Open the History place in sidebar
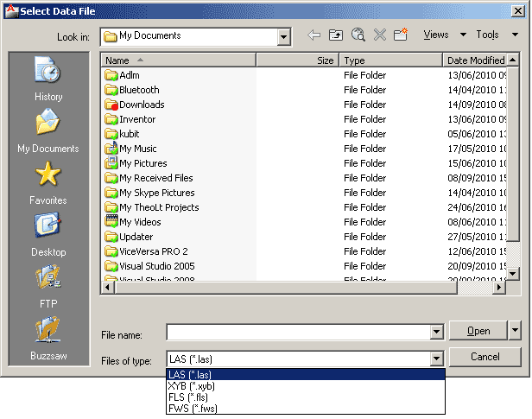The image size is (532, 419). [x=48, y=79]
